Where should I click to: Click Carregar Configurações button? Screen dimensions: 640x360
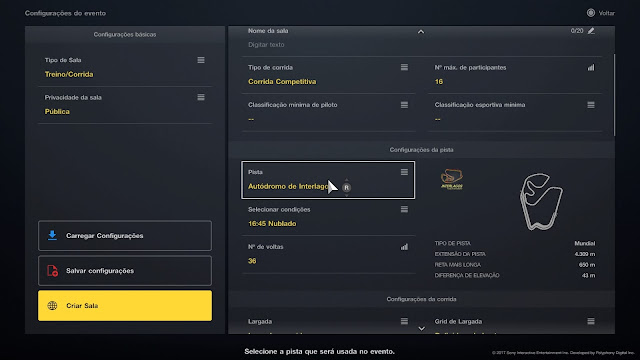pyautogui.click(x=125, y=236)
